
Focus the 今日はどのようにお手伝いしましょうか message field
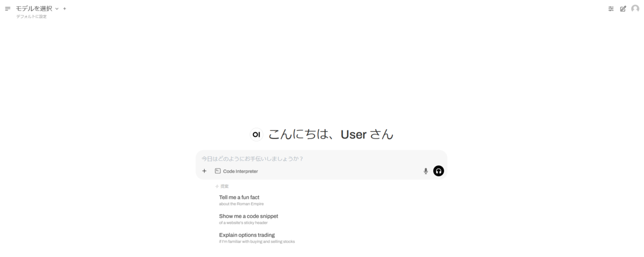coord(321,159)
